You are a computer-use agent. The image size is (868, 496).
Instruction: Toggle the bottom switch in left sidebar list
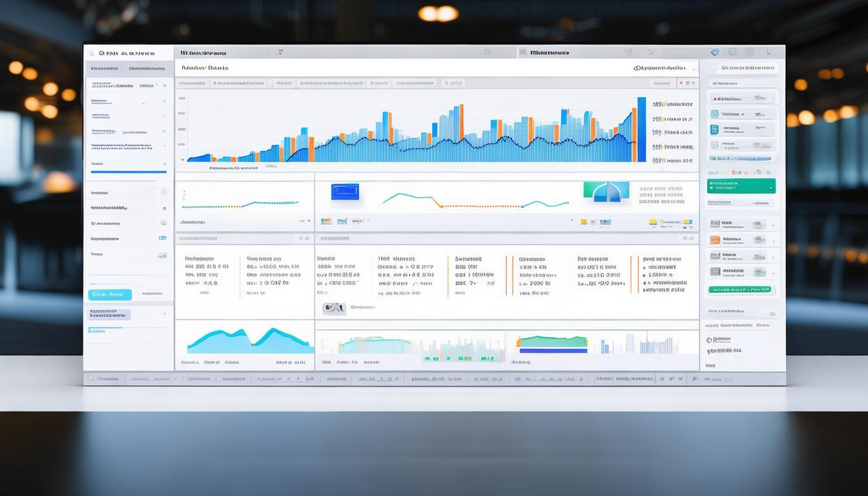[x=163, y=255]
